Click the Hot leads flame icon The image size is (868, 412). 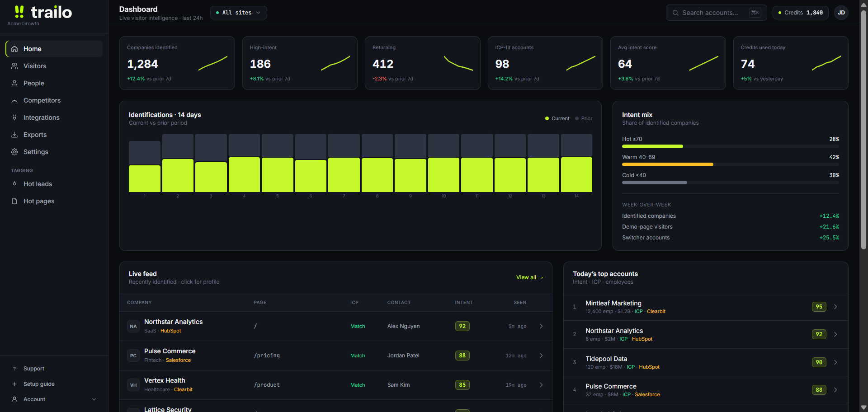point(14,184)
